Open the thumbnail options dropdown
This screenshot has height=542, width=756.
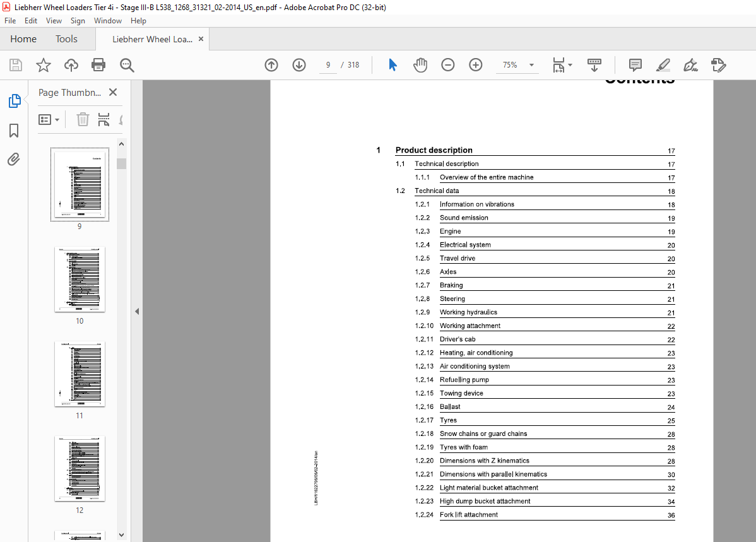(49, 119)
